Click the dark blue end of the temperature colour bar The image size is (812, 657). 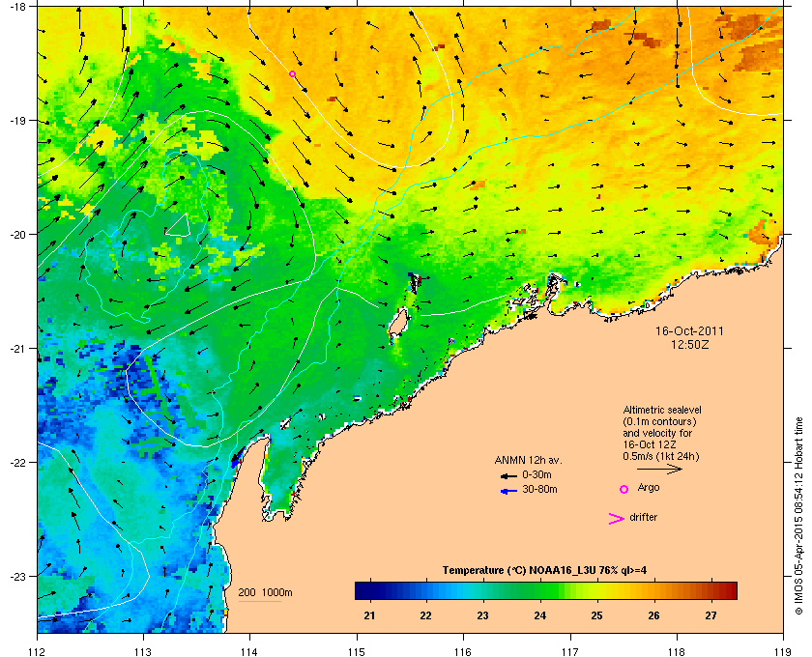point(362,590)
